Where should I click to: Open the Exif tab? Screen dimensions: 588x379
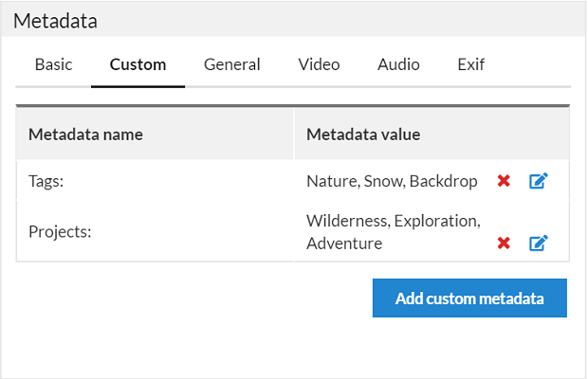coord(471,64)
